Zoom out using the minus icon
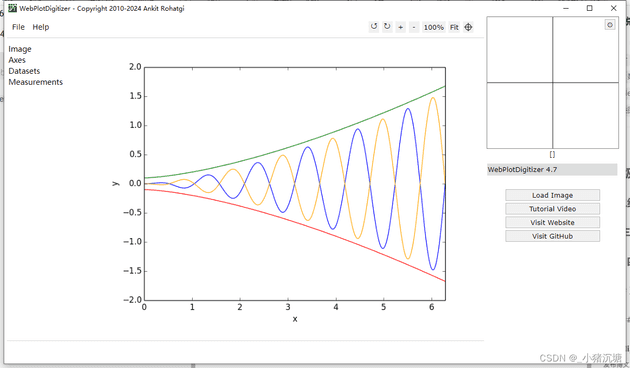Screen dimensions: 630x368 point(414,27)
